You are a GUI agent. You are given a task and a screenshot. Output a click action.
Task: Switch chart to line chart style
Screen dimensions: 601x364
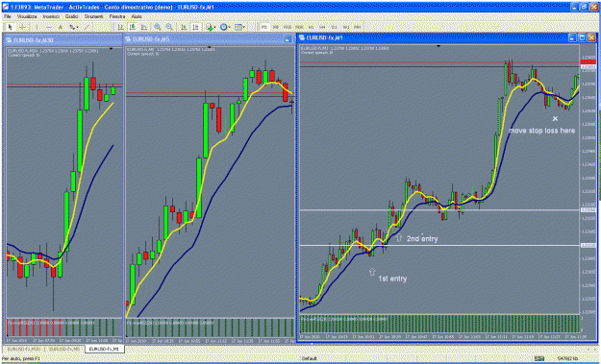(x=144, y=27)
